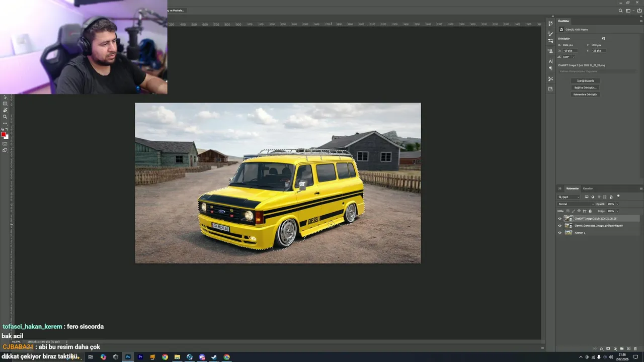Open the Katmanlar panel menu
Viewport: 644px width, 362px height.
(x=641, y=189)
